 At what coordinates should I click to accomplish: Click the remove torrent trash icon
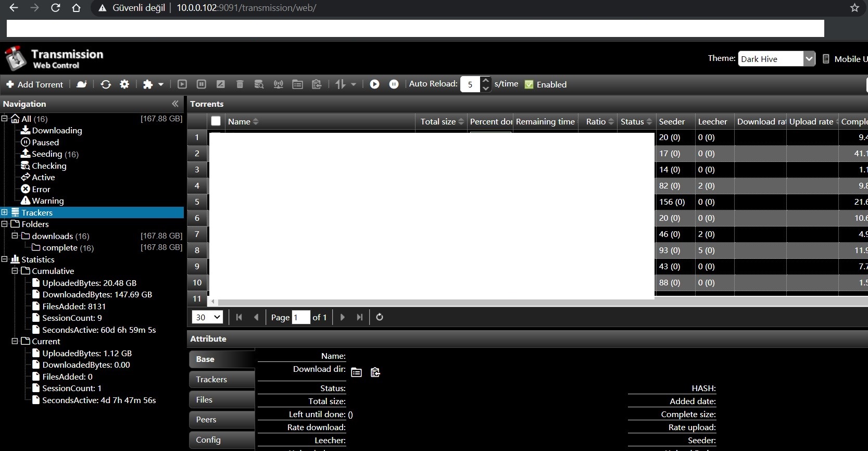(x=240, y=84)
